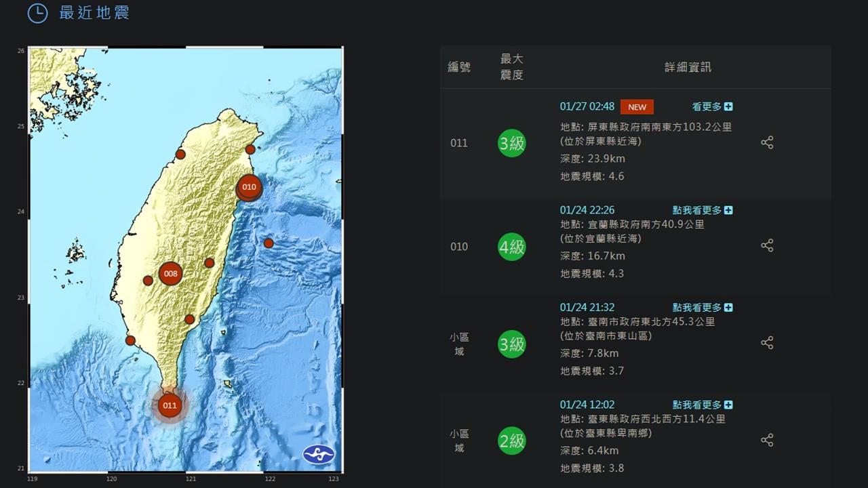The image size is (868, 488).
Task: Select earthquake marker 008 on the map
Action: (170, 274)
